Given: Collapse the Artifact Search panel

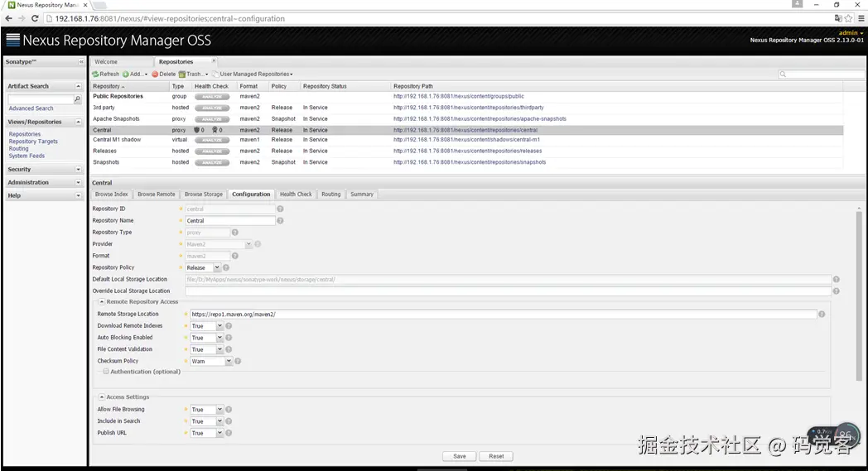Looking at the screenshot, I should tap(78, 86).
